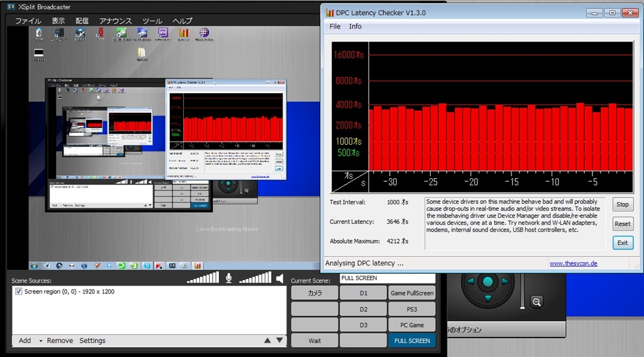Click the right arrow on the direction pad

(505, 281)
